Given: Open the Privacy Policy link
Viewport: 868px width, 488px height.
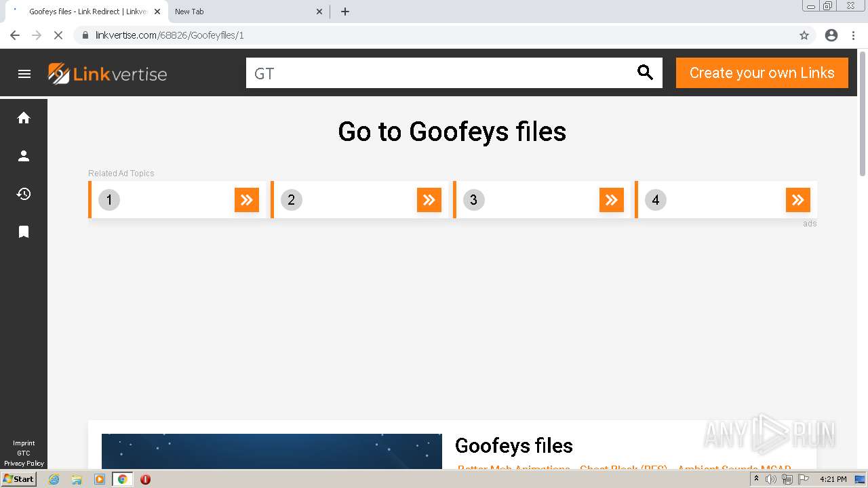Looking at the screenshot, I should coord(24,464).
